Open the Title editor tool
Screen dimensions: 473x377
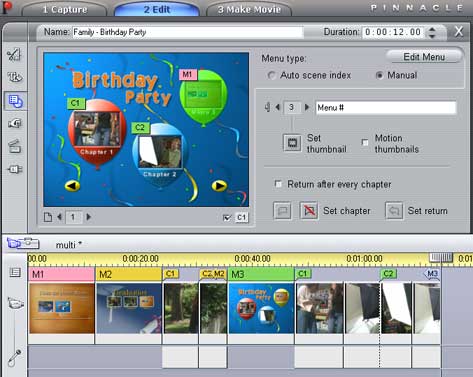(x=15, y=78)
